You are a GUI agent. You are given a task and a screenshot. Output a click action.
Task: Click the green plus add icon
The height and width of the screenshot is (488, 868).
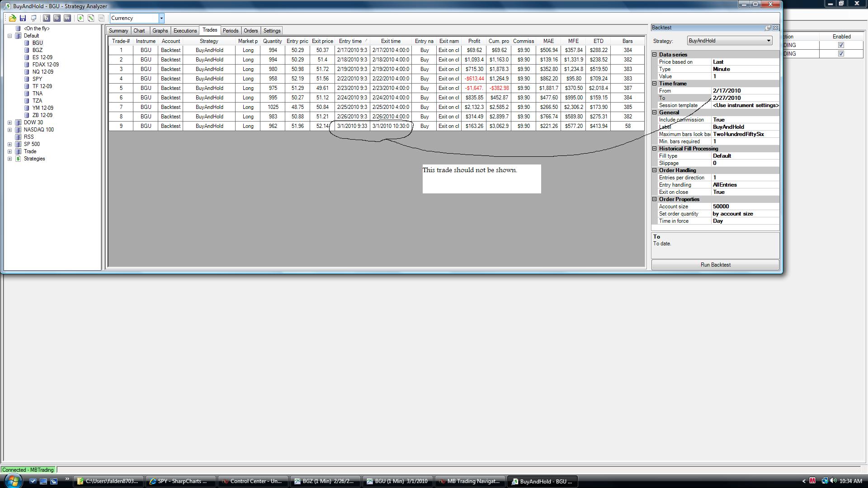(80, 18)
